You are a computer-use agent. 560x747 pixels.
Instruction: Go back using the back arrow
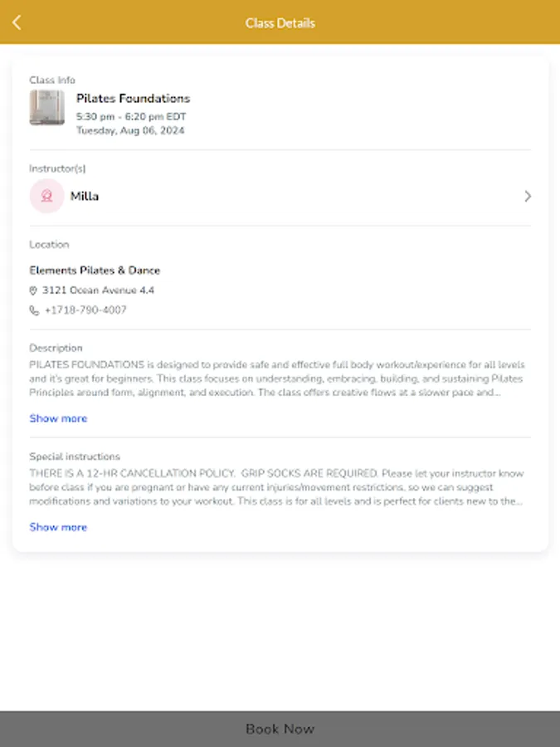tap(17, 22)
